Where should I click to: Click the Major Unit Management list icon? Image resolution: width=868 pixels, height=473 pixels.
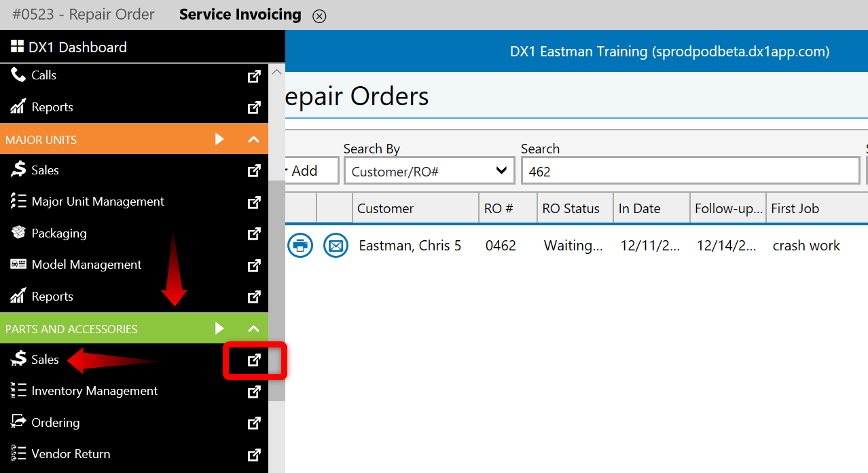click(x=18, y=201)
